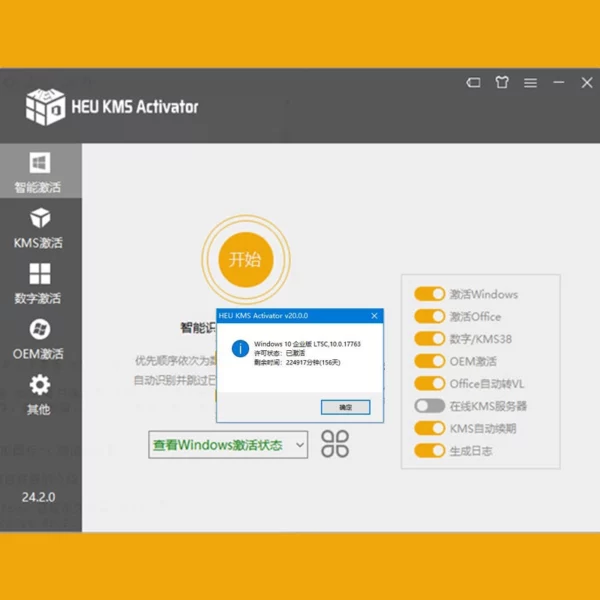Toggle the 数字/KMS38 switch

(430, 339)
